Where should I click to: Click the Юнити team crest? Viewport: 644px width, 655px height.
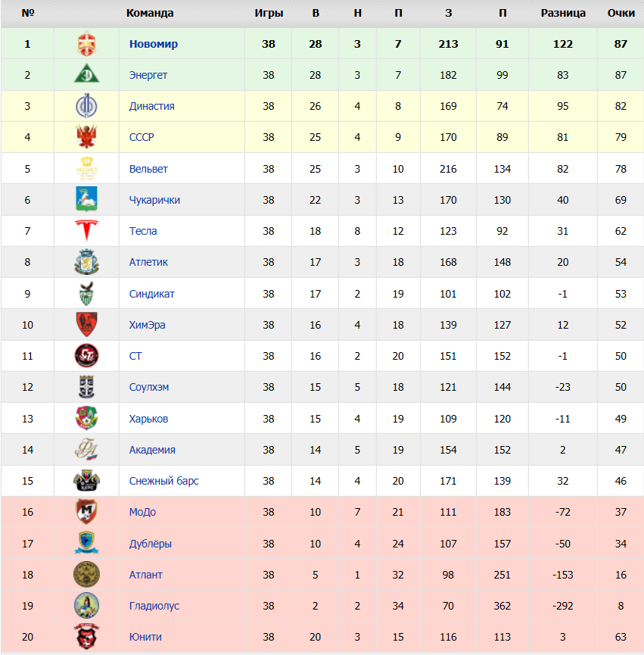86,636
